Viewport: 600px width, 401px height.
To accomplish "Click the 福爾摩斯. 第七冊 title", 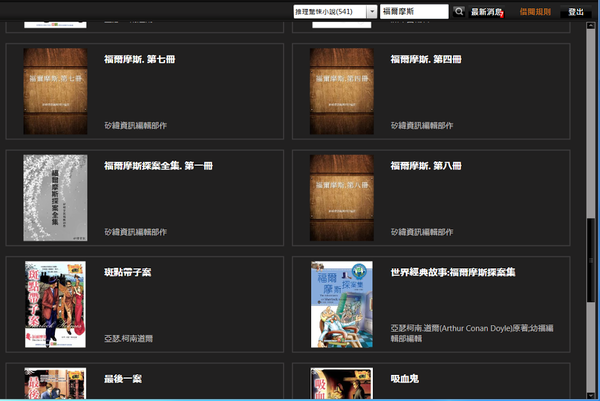I will pyautogui.click(x=139, y=59).
